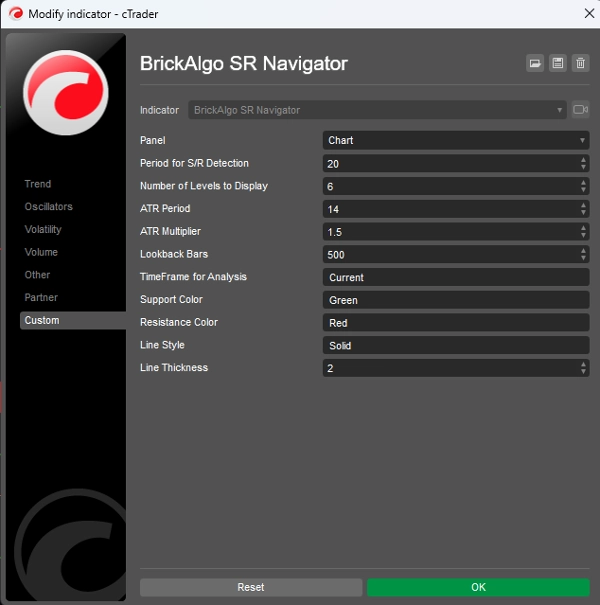Select the Oscillators category
The height and width of the screenshot is (605, 600).
[49, 206]
